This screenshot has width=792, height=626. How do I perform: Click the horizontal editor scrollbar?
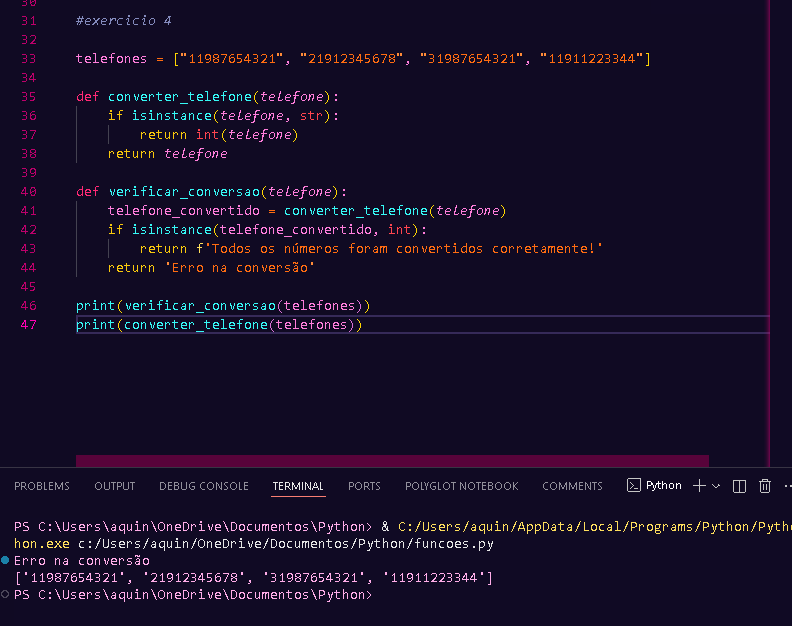coord(392,461)
